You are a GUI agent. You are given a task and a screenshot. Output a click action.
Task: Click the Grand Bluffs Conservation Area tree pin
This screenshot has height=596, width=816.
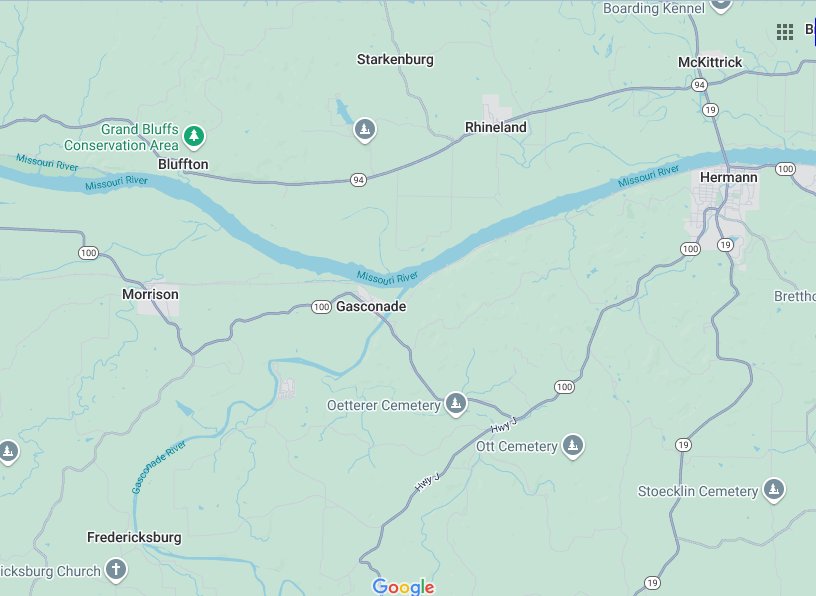click(195, 136)
